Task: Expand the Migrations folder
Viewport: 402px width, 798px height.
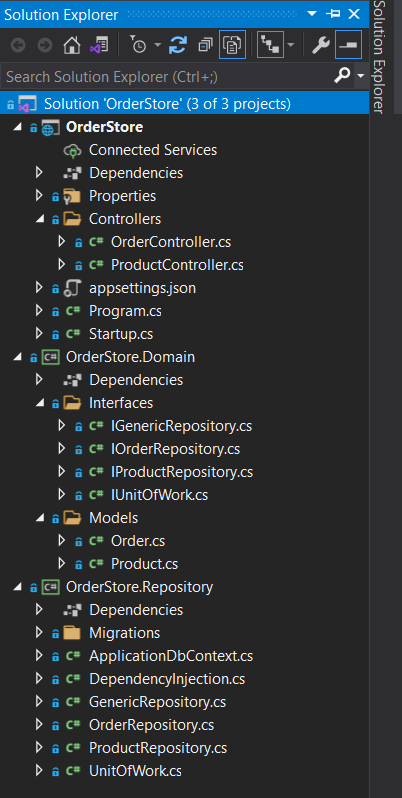Action: [x=39, y=633]
